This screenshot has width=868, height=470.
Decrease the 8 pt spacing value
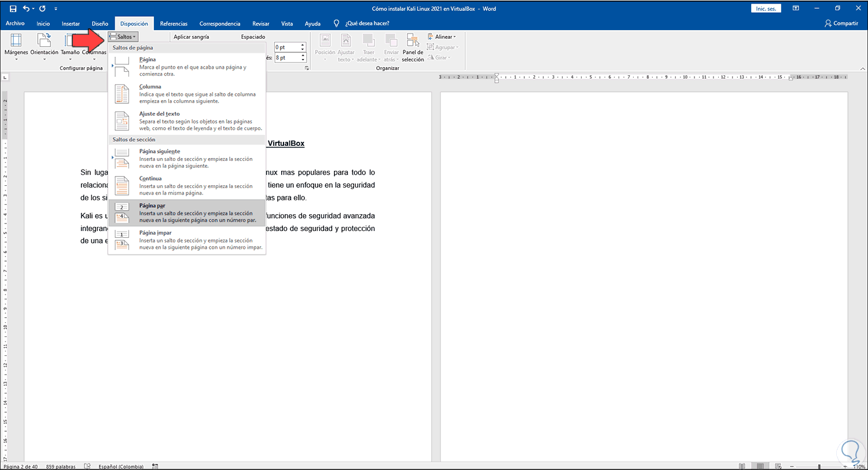tap(303, 60)
